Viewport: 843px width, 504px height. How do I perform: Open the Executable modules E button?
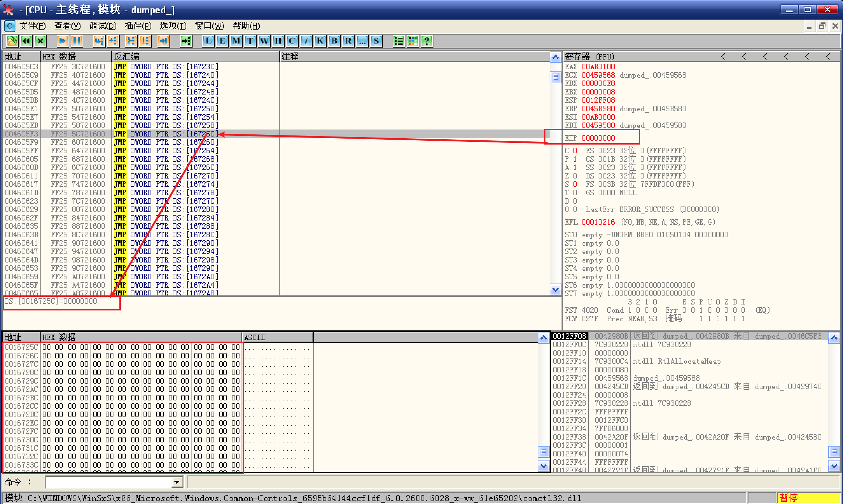pyautogui.click(x=222, y=41)
